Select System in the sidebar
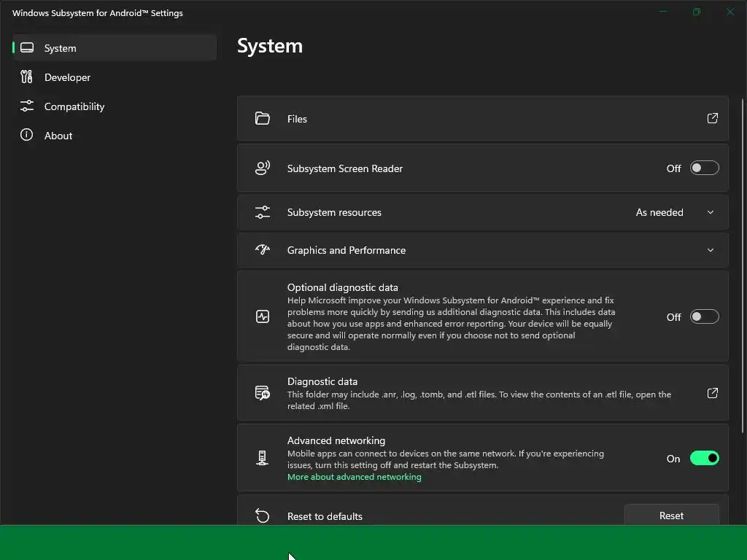This screenshot has width=747, height=560. tap(115, 47)
